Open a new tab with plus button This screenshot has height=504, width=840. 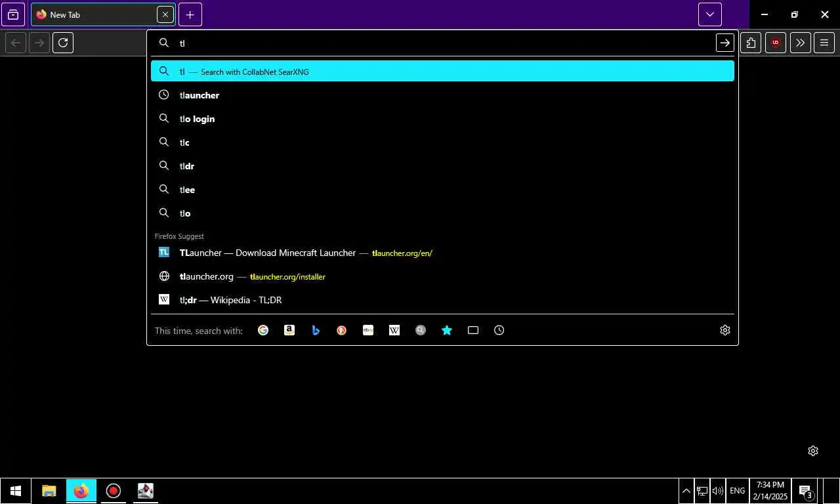190,14
